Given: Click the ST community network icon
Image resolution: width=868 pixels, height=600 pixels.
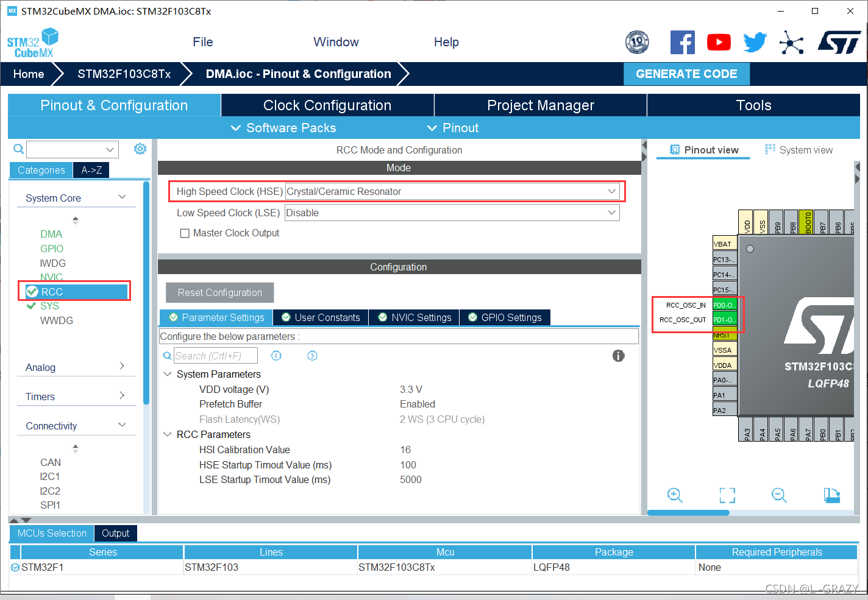Looking at the screenshot, I should click(791, 43).
